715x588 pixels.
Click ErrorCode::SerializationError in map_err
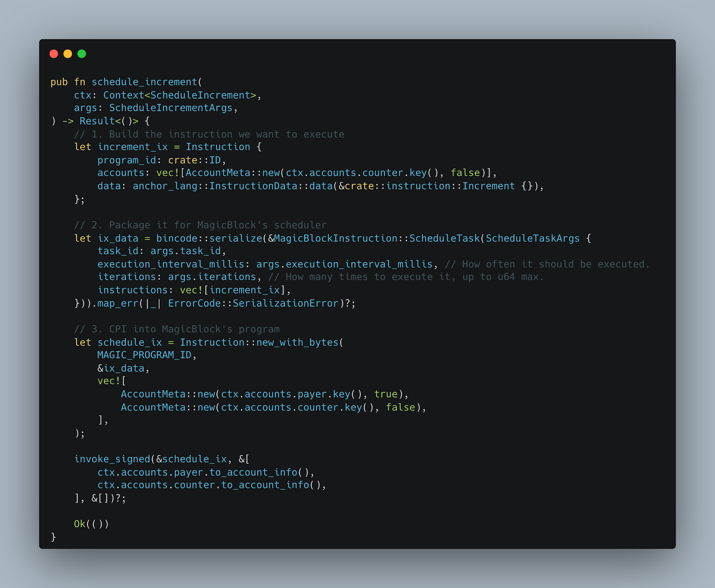pos(253,303)
